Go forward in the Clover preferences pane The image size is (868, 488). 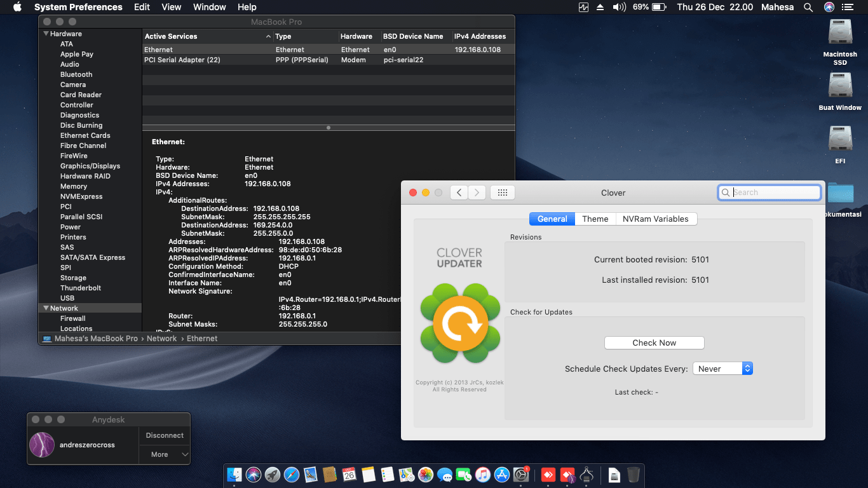477,193
